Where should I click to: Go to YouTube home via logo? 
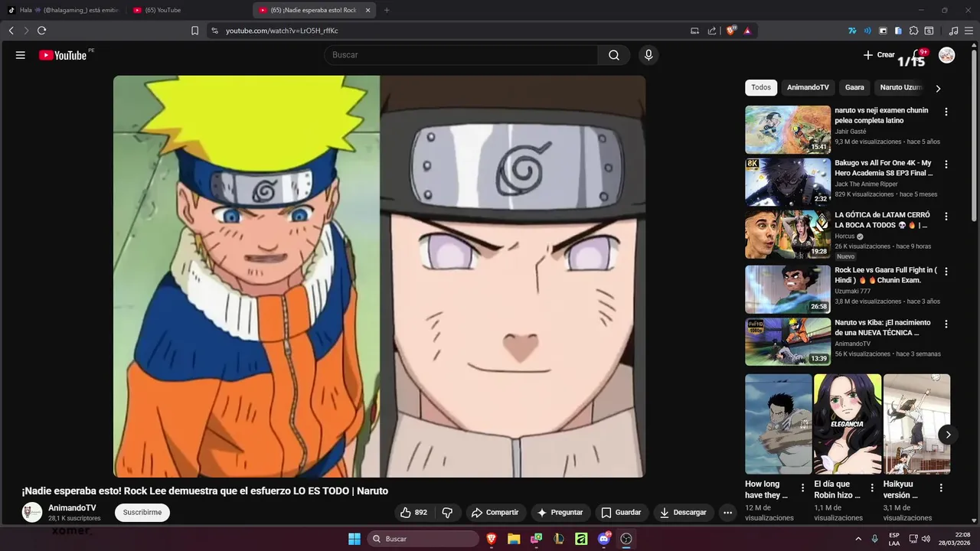click(x=63, y=55)
